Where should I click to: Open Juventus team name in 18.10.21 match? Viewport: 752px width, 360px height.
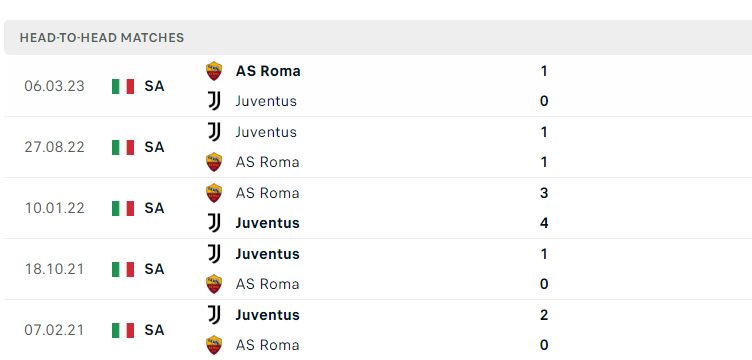tap(268, 254)
